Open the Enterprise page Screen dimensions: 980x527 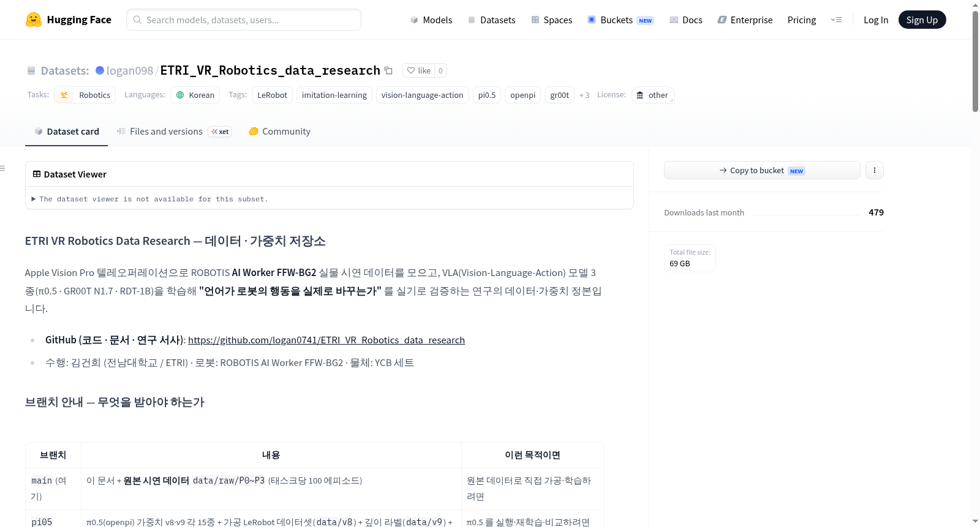(x=745, y=20)
